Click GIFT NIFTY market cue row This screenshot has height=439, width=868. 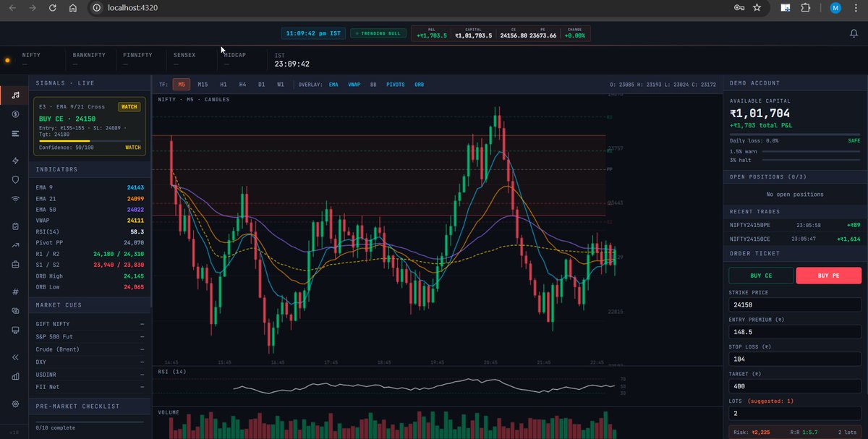[x=90, y=324]
